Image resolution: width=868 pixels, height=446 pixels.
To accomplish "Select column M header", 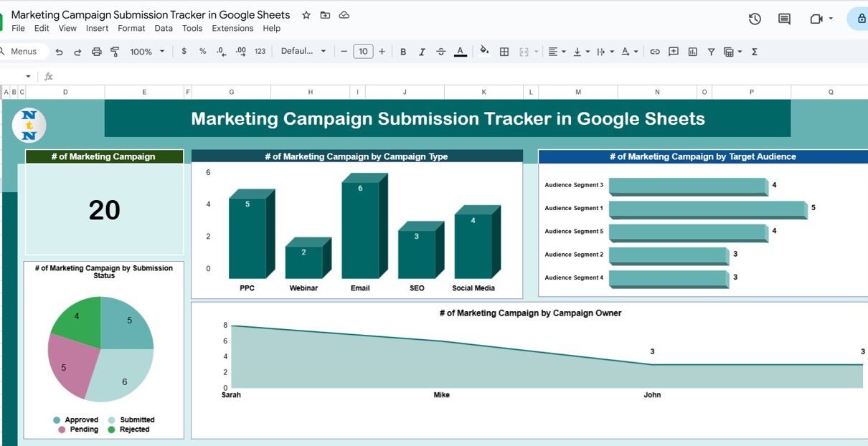I will point(577,92).
